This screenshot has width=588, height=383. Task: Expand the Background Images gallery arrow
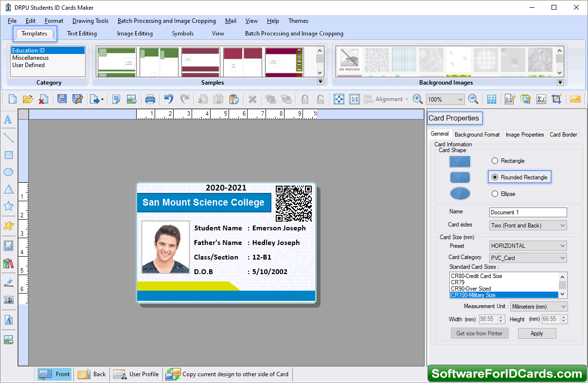tap(560, 83)
